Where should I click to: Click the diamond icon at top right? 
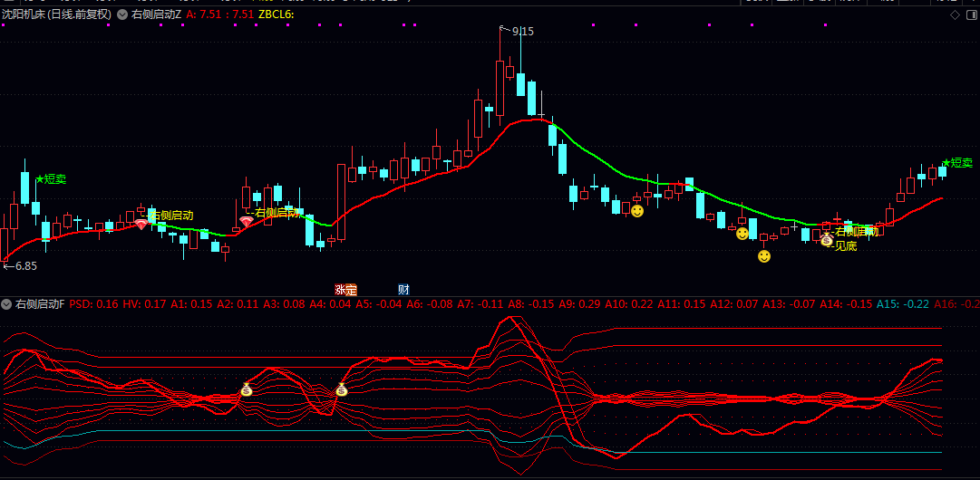point(954,14)
